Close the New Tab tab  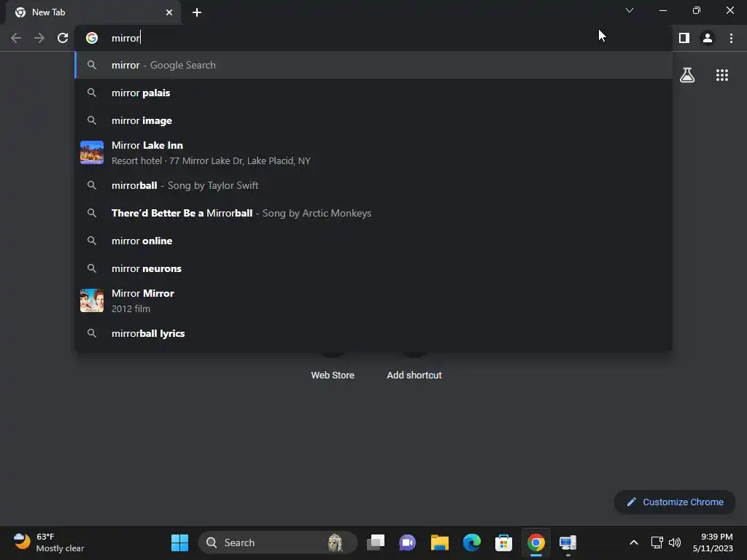(x=169, y=12)
